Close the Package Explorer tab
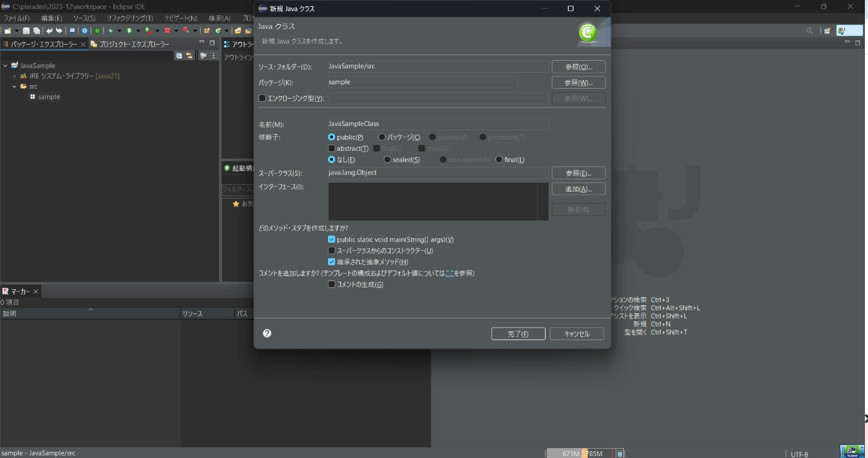Image resolution: width=868 pixels, height=458 pixels. (83, 44)
